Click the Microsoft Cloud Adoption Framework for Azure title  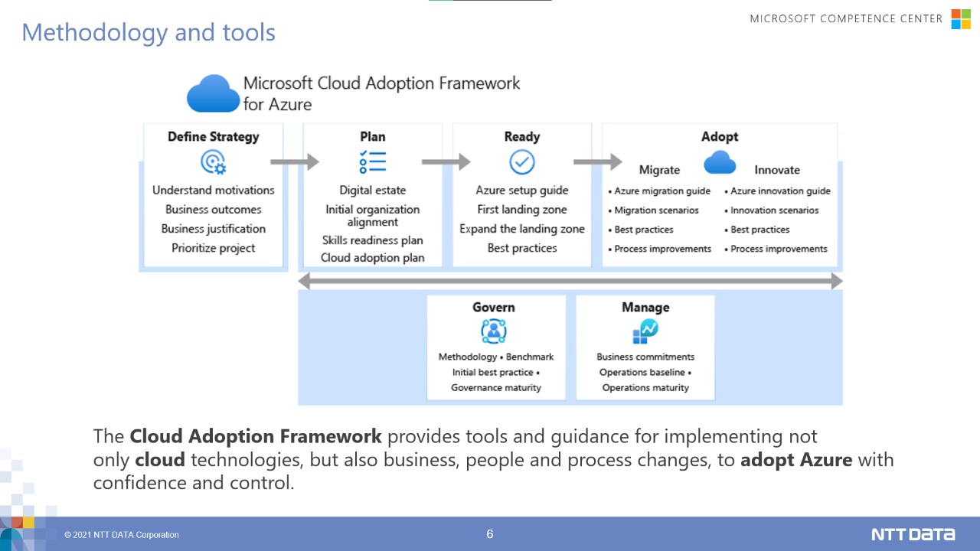(x=381, y=93)
